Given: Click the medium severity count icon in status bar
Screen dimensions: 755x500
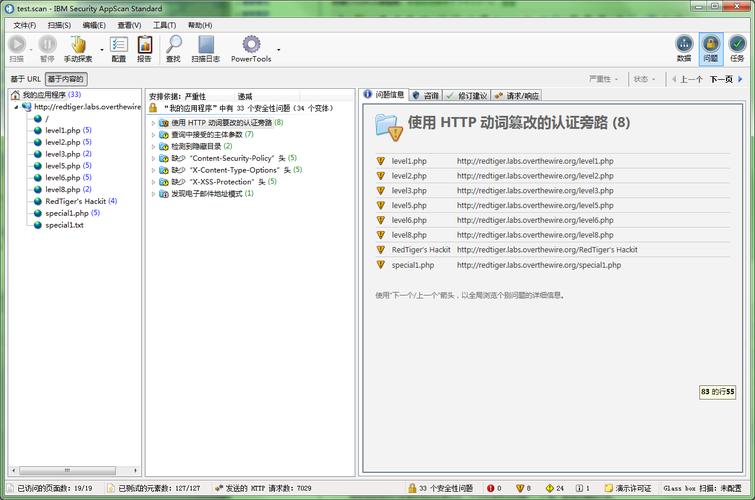Looking at the screenshot, I should 520,488.
